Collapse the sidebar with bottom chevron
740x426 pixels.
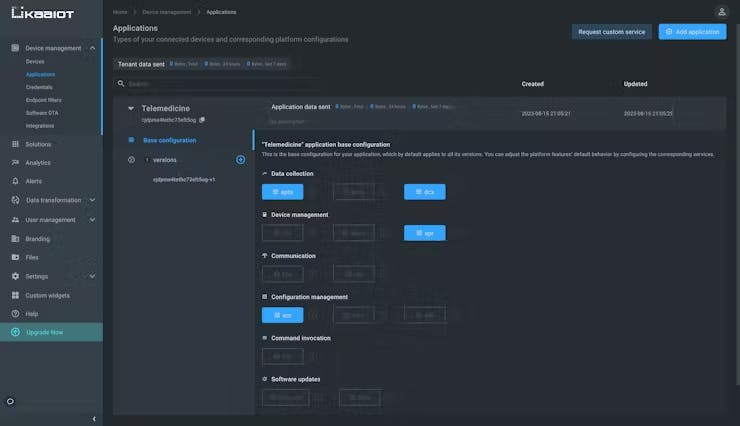[94, 418]
